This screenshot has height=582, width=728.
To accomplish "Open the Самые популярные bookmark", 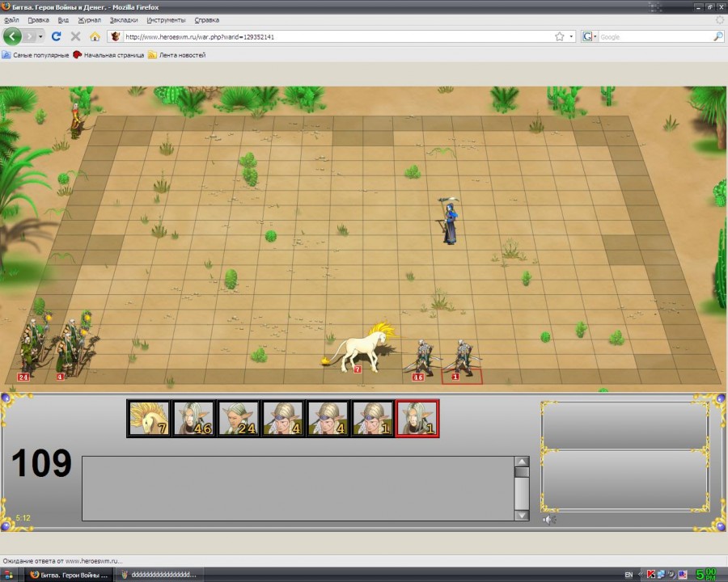I will (36, 55).
